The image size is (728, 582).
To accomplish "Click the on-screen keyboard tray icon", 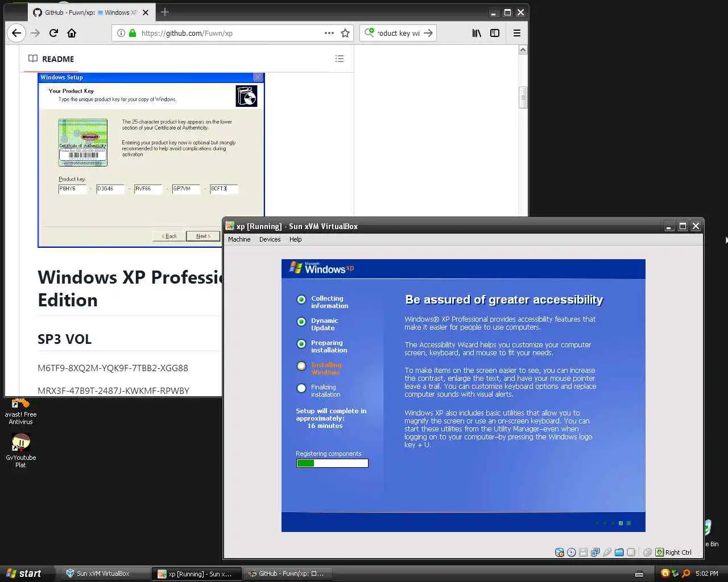I will pyautogui.click(x=639, y=573).
